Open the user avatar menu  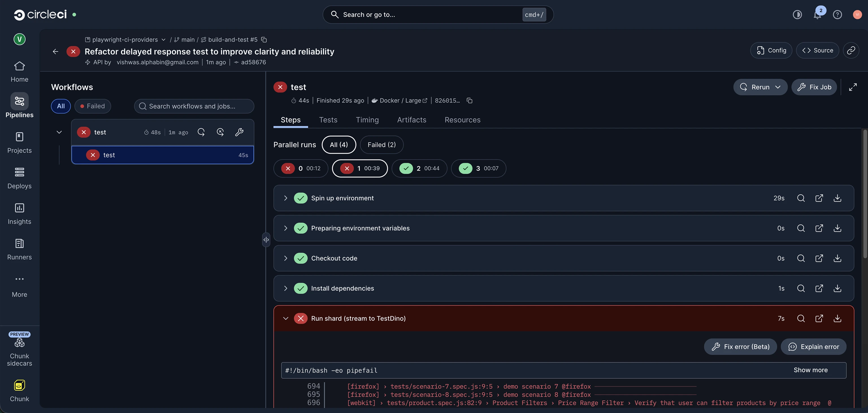pyautogui.click(x=857, y=14)
